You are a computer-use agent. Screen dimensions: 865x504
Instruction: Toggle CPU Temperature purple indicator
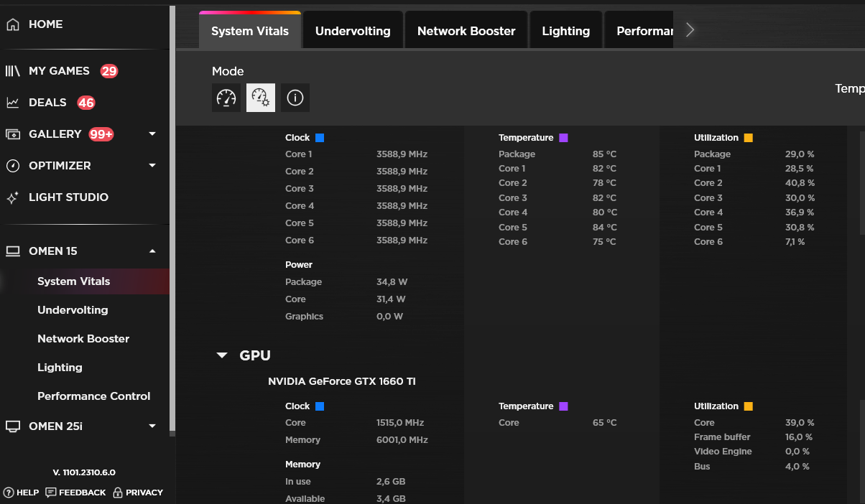point(563,138)
